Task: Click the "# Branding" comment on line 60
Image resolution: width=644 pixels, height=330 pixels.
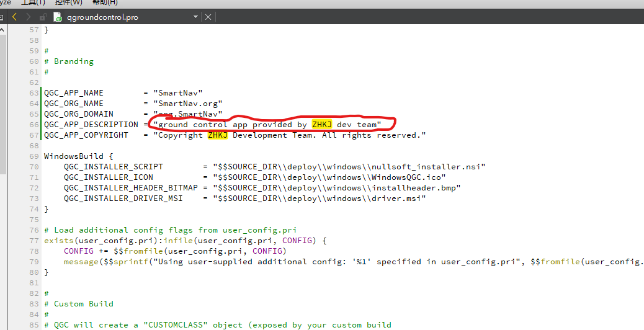Action: tap(69, 61)
